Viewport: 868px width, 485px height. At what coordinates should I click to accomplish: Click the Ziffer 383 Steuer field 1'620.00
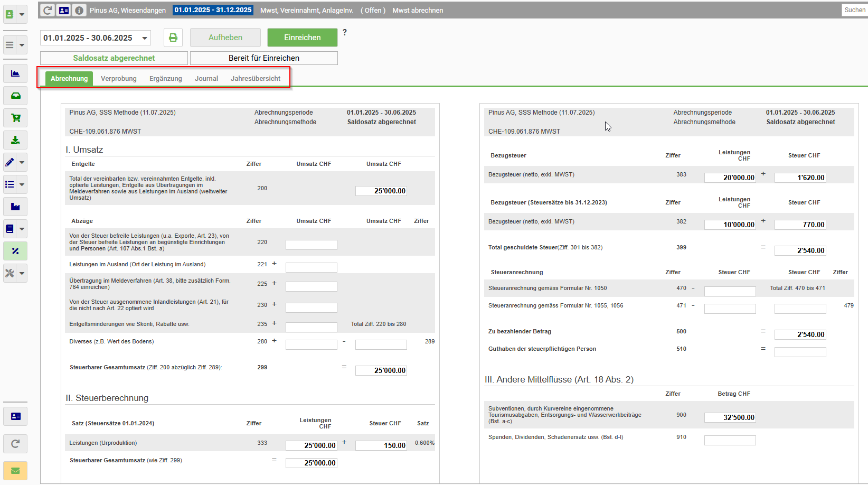pos(800,178)
